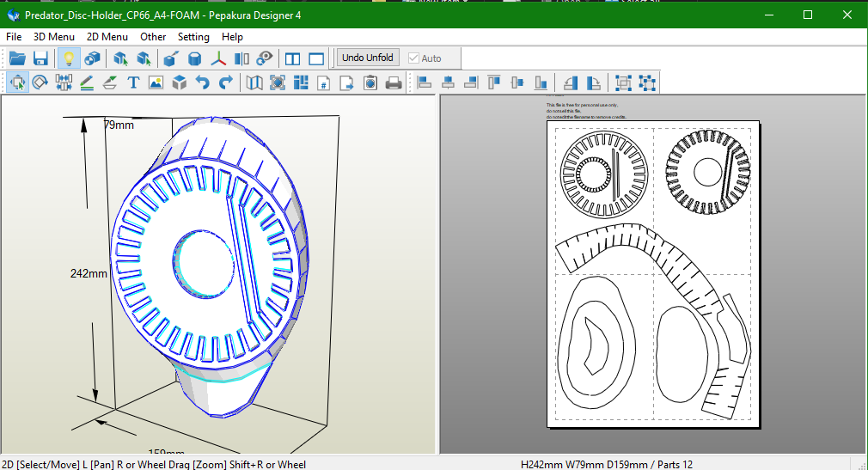Click the mirror/flip model icon

click(x=241, y=58)
